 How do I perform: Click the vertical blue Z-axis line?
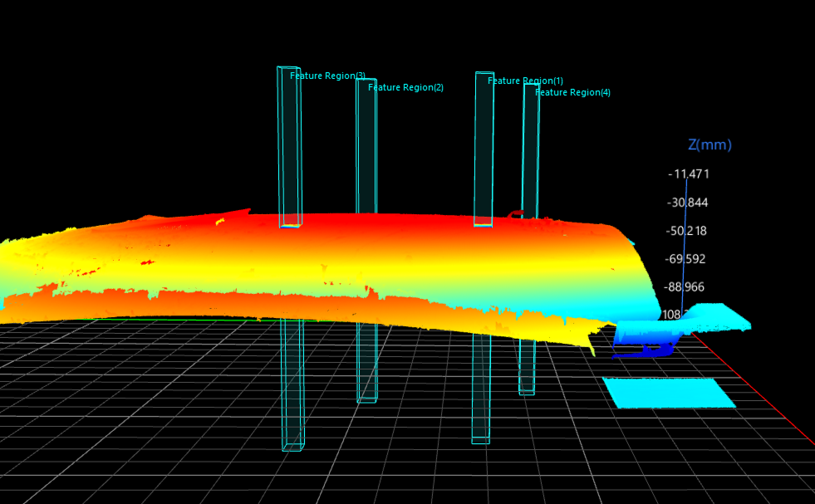pos(684,249)
